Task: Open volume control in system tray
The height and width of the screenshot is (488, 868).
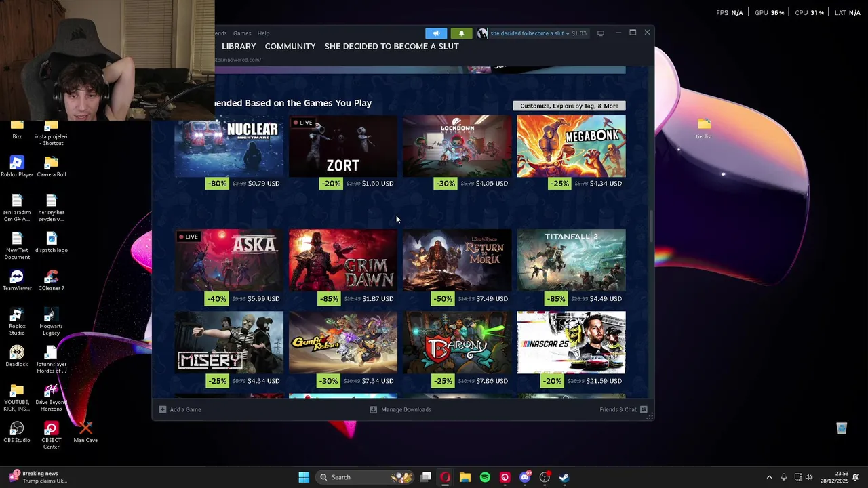Action: (808, 477)
